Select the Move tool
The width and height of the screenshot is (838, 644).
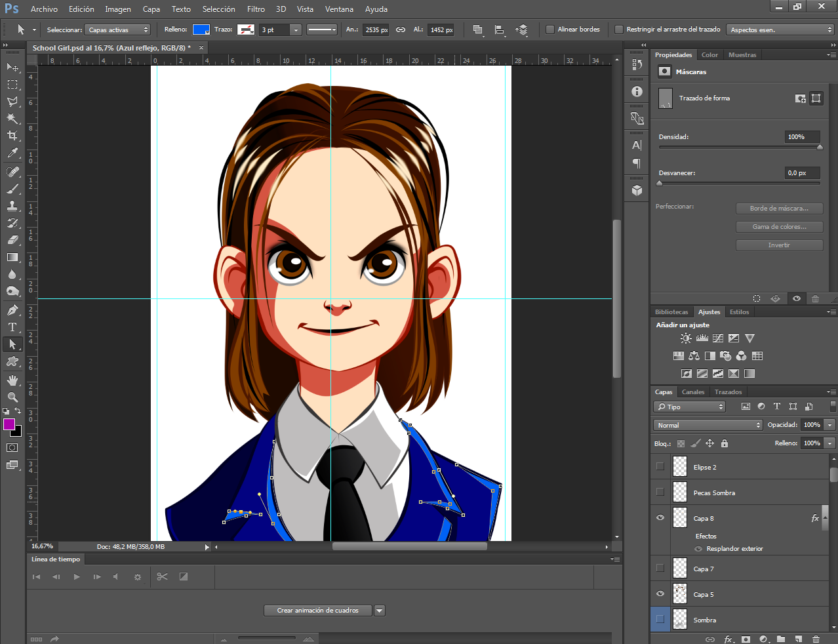tap(12, 67)
